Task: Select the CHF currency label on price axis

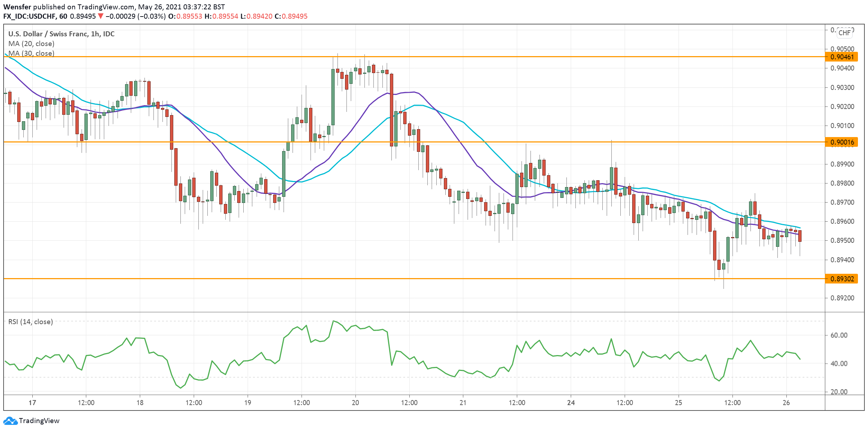Action: [x=844, y=33]
